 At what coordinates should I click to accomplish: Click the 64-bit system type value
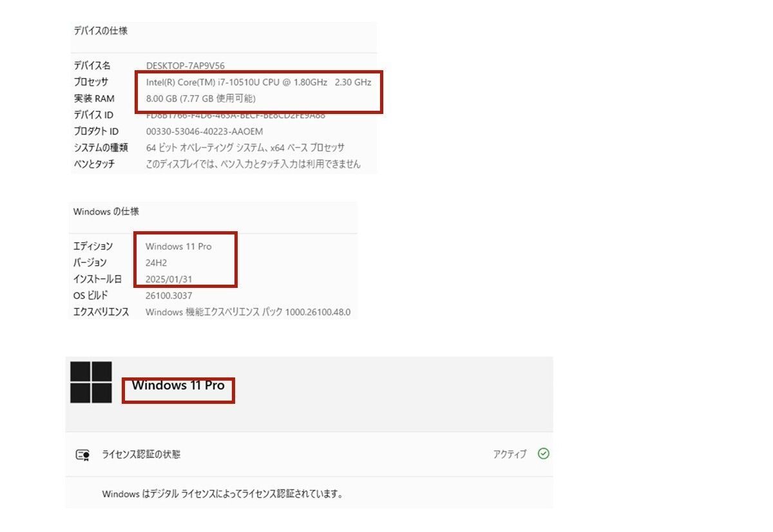click(245, 147)
